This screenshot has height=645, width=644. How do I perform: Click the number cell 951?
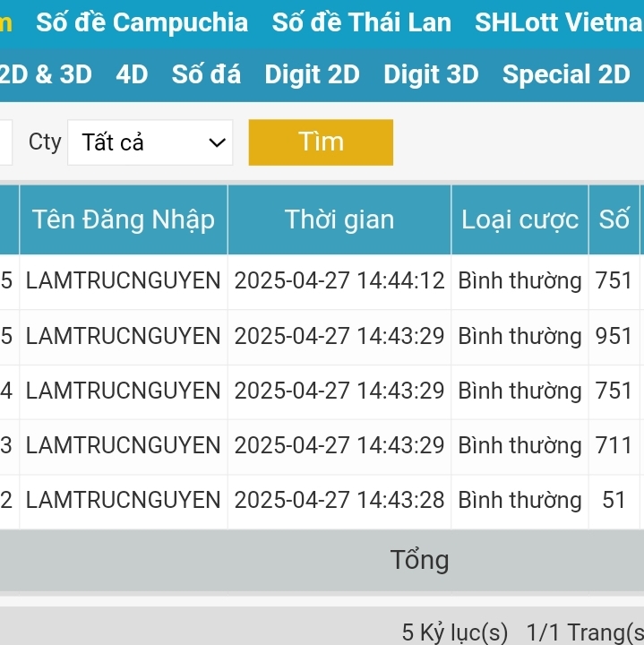tap(614, 336)
